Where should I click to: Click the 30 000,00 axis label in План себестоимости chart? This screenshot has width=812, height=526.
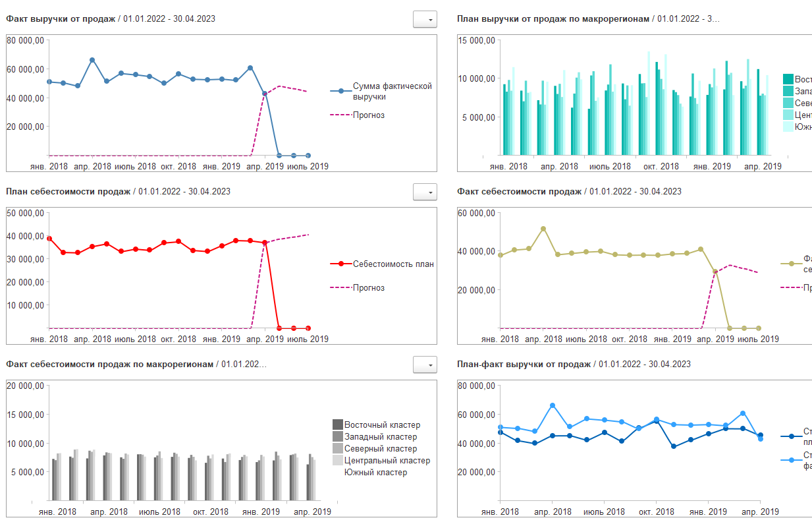pos(26,259)
